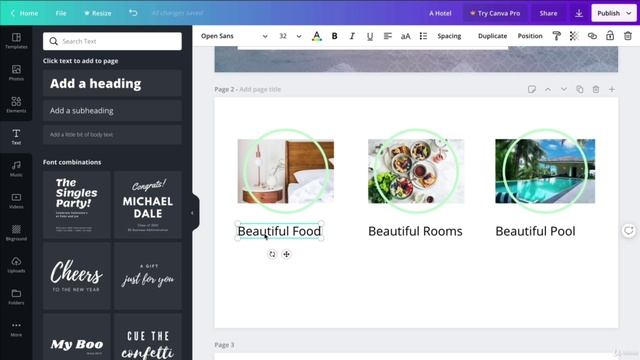Click Try Canva Pro button
Screen dimensions: 640x360
495,13
